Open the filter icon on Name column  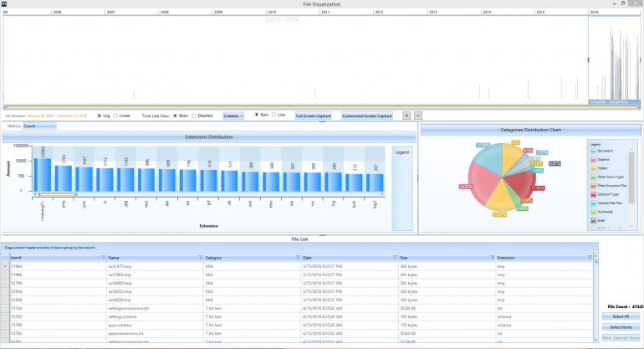(x=201, y=257)
